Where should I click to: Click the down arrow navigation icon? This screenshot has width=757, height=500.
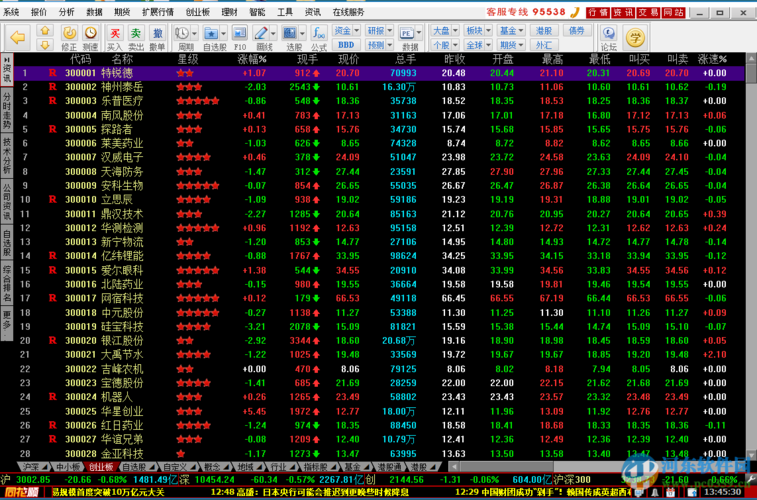point(45,44)
